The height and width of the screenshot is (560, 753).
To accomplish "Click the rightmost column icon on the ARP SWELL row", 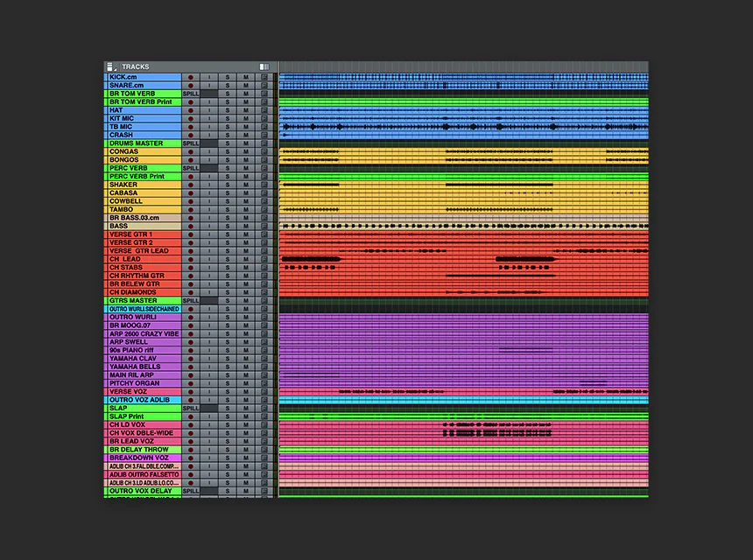I will (264, 342).
